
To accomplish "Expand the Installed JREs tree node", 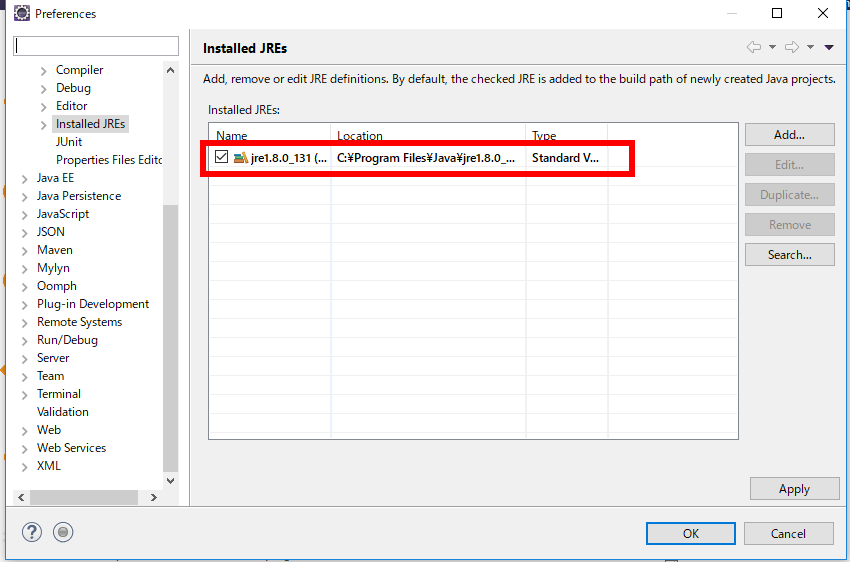I will 44,125.
